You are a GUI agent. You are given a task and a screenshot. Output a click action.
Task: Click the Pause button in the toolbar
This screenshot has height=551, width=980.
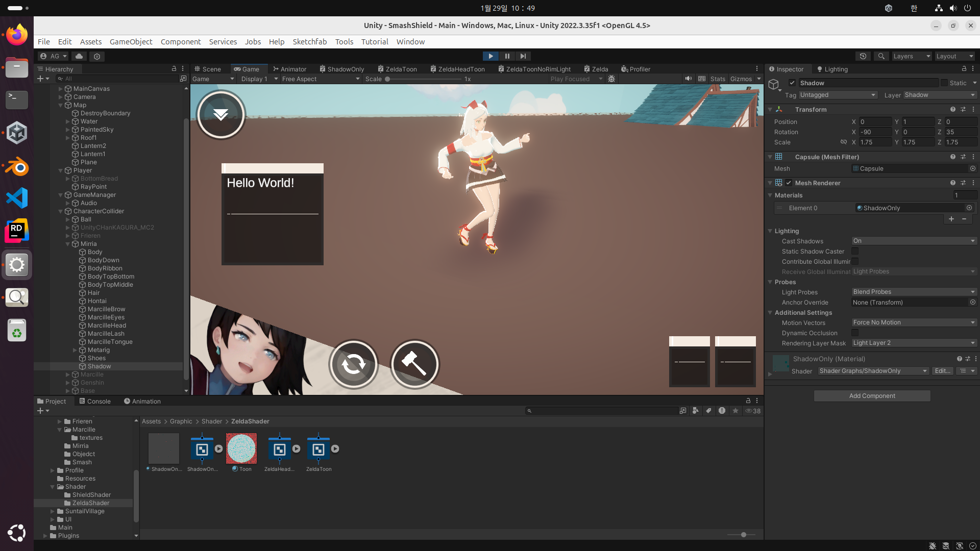[x=507, y=56]
